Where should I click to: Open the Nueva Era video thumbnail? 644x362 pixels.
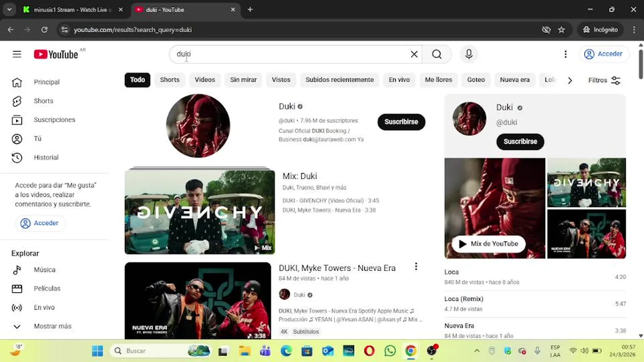198,302
